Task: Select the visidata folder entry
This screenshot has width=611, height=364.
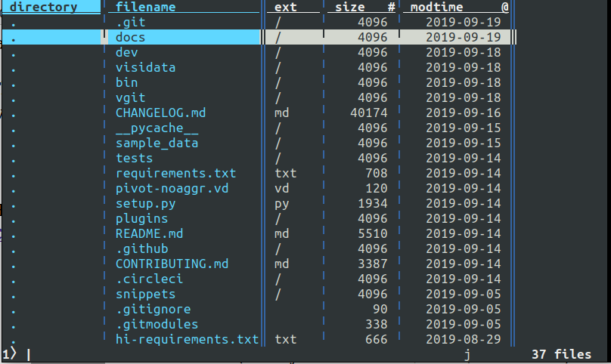Action: (x=145, y=67)
